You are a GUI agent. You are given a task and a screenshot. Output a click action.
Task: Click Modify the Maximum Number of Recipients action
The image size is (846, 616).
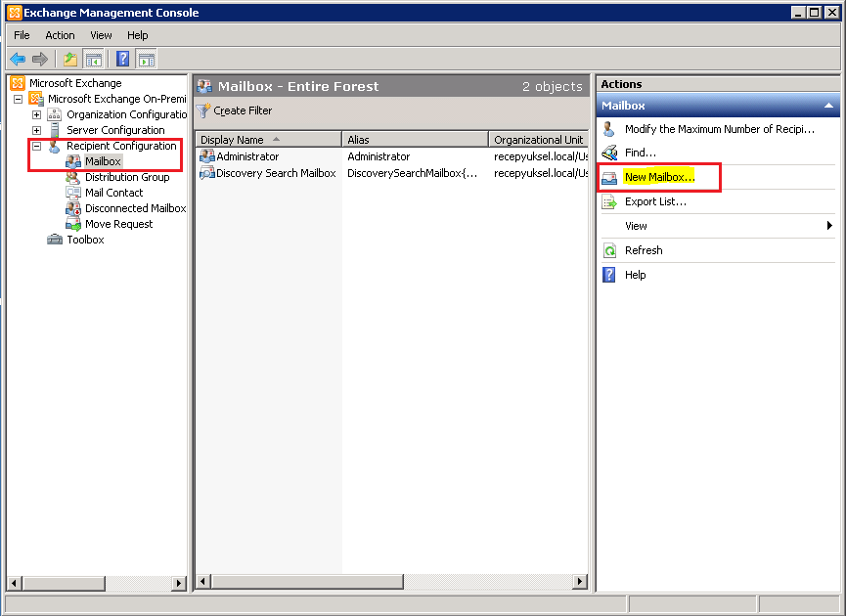(x=720, y=129)
